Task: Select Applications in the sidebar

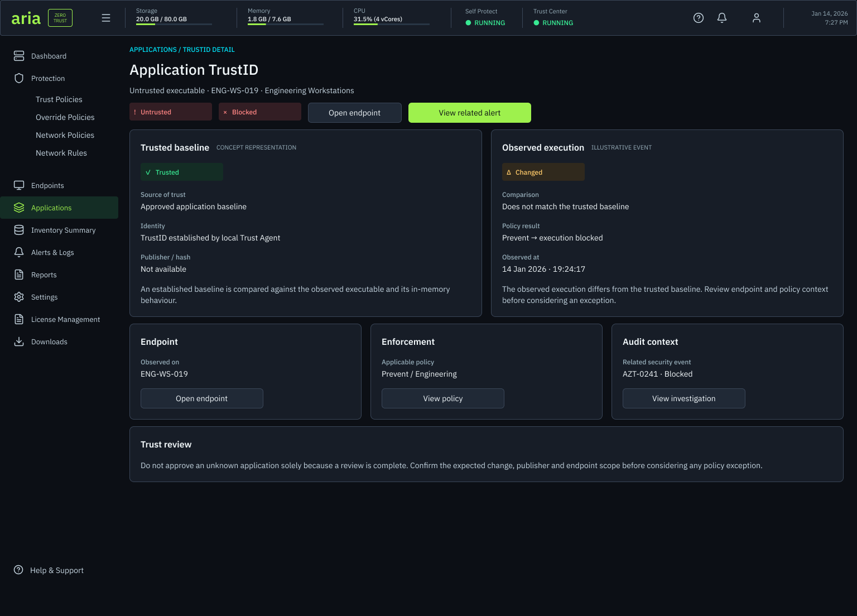Action: [x=59, y=208]
